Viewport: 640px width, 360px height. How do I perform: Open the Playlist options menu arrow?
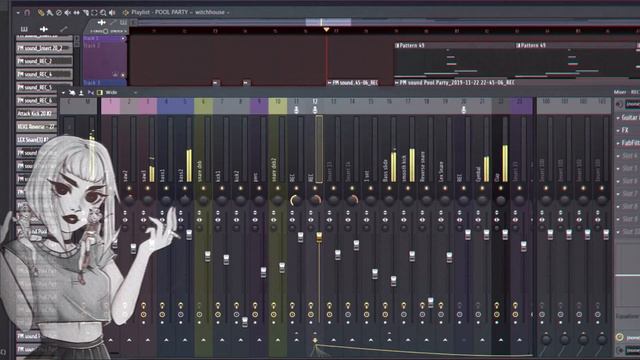coord(18,13)
